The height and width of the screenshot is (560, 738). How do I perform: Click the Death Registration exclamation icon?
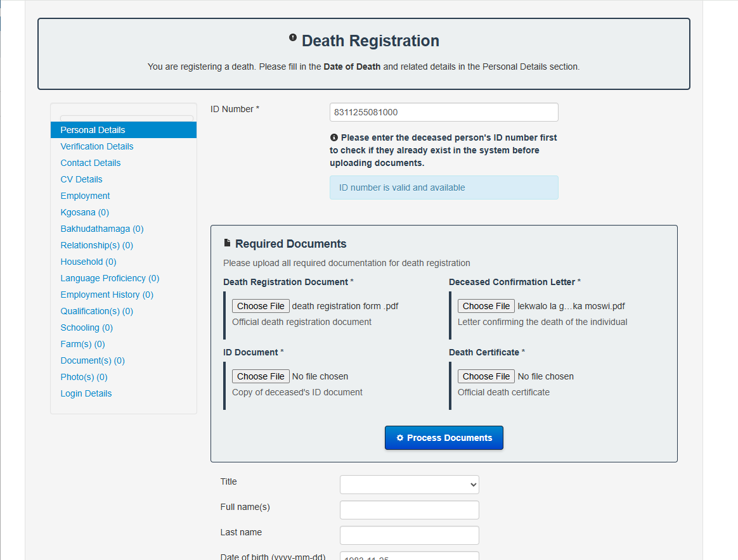coord(292,38)
